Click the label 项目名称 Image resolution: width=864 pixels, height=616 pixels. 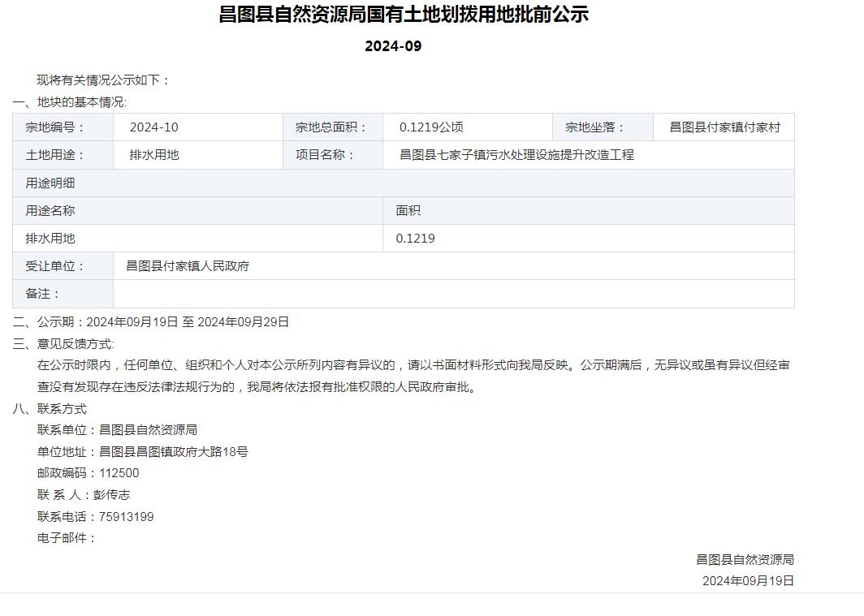point(325,155)
